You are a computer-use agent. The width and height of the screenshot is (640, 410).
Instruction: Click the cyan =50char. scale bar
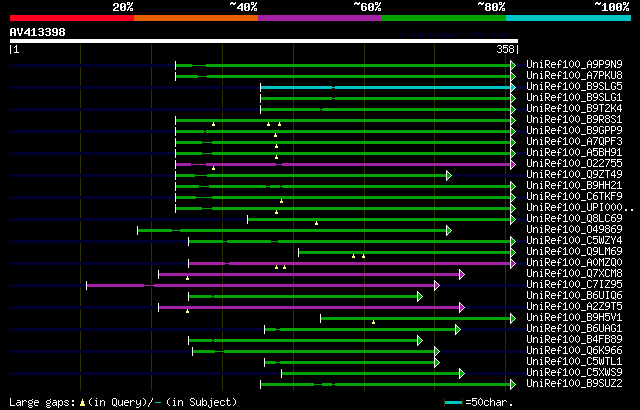[x=453, y=403]
